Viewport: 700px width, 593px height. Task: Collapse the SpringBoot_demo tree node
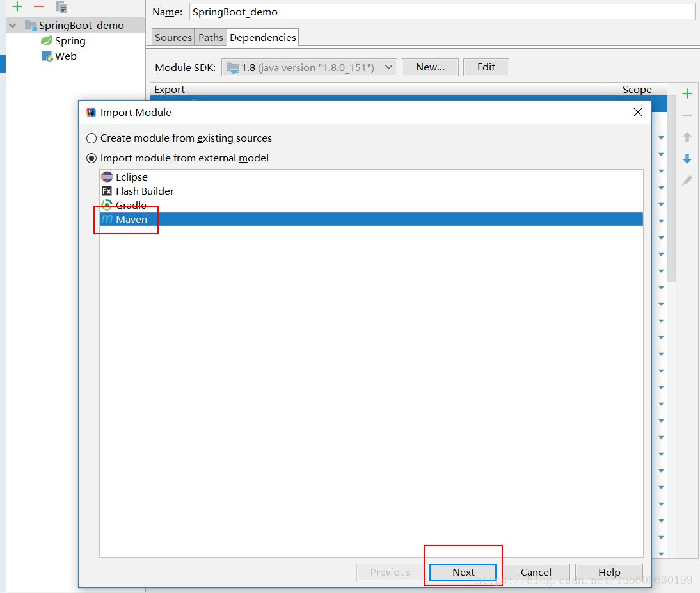pos(13,26)
